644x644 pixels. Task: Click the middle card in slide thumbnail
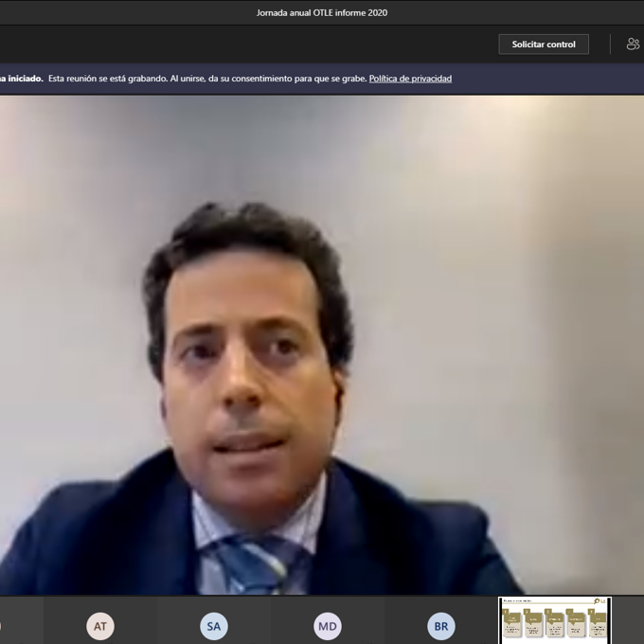click(554, 623)
